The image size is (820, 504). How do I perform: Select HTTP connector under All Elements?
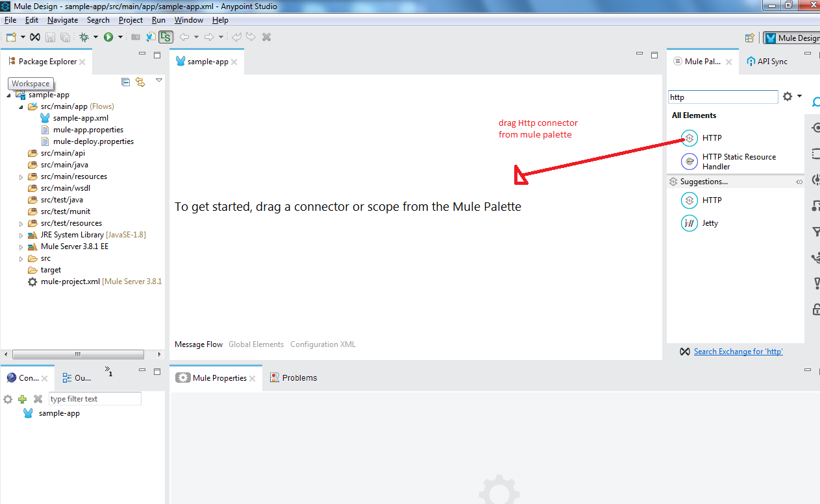click(701, 138)
